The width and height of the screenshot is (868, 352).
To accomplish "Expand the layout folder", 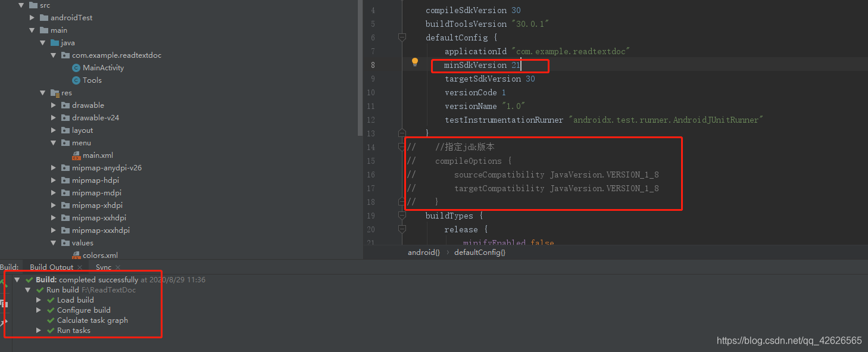I will point(54,130).
